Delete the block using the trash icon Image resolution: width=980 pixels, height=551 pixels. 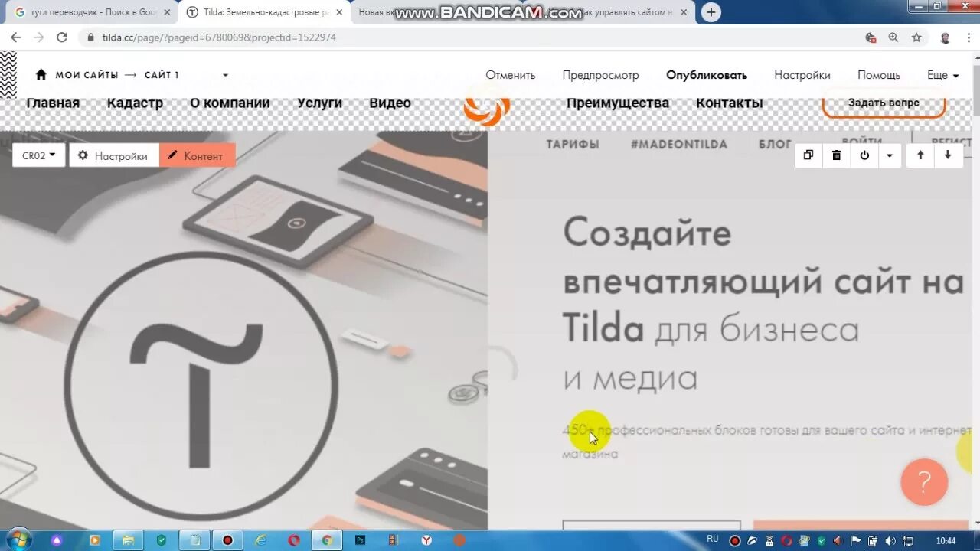[x=836, y=155]
